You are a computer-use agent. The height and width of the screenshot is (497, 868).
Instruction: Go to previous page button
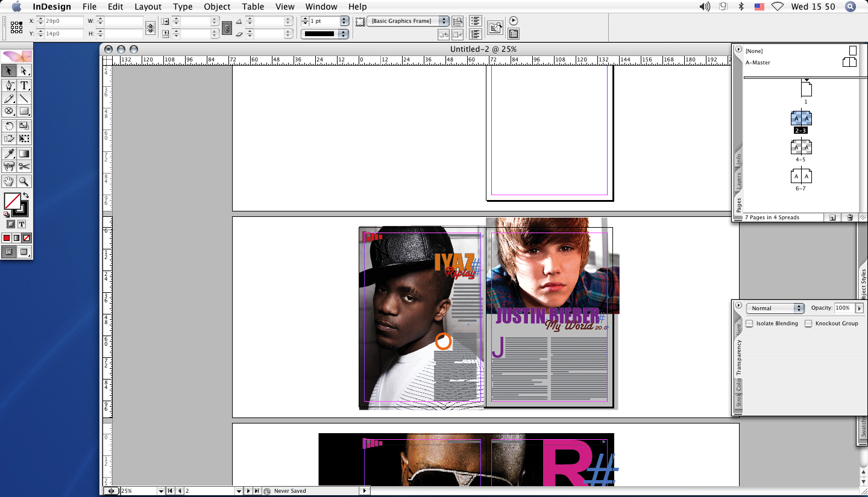pyautogui.click(x=179, y=491)
